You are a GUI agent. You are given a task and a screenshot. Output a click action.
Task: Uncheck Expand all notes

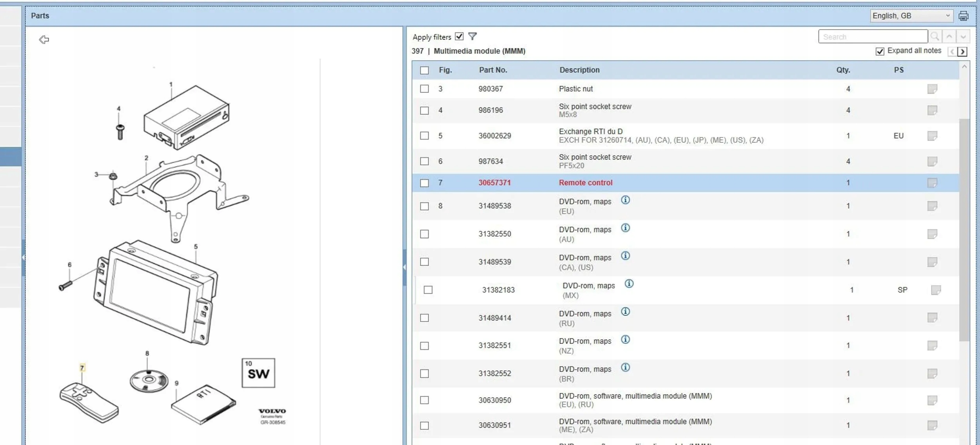[x=880, y=51]
